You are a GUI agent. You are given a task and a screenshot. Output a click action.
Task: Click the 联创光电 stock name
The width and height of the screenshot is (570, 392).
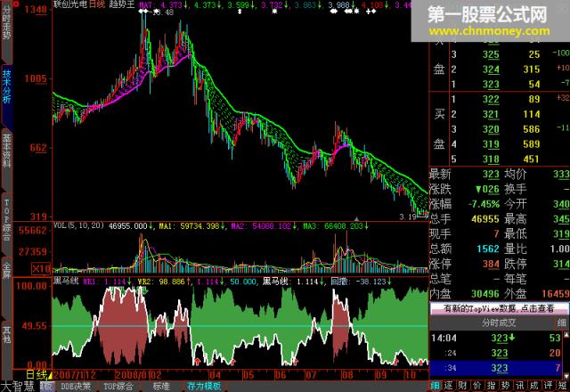click(x=70, y=4)
